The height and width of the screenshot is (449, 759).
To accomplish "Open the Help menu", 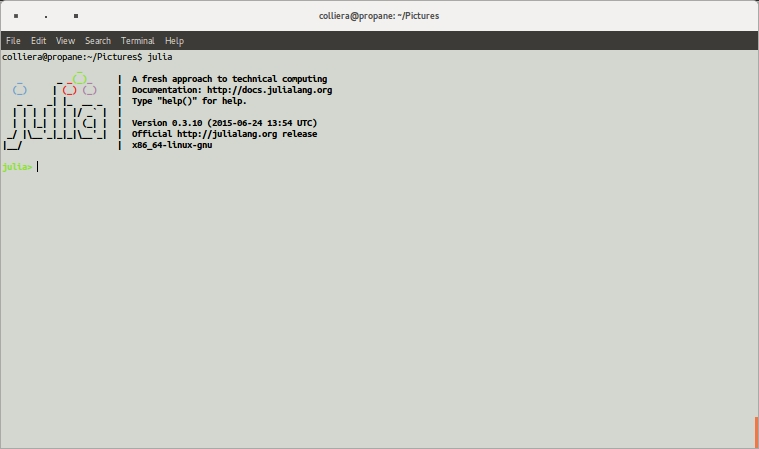I will pos(174,41).
